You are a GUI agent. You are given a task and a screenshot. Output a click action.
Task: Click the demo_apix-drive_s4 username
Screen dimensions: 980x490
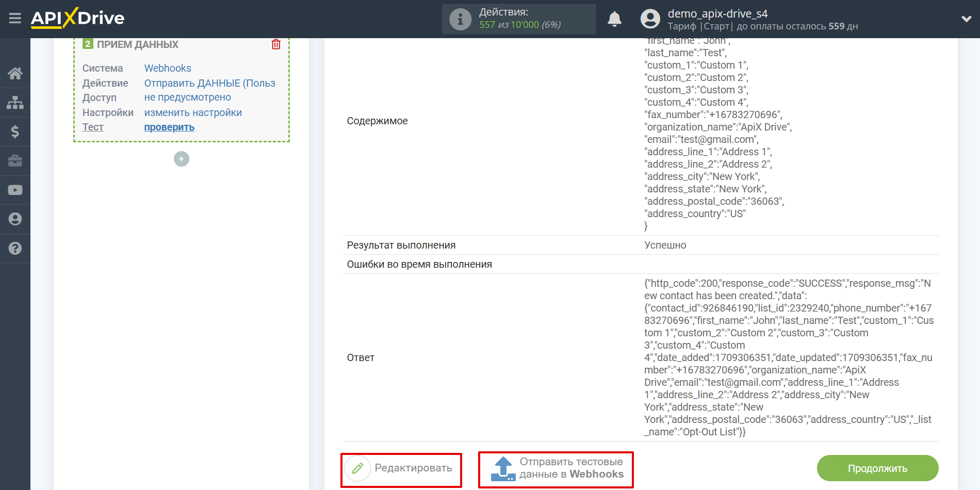click(717, 13)
